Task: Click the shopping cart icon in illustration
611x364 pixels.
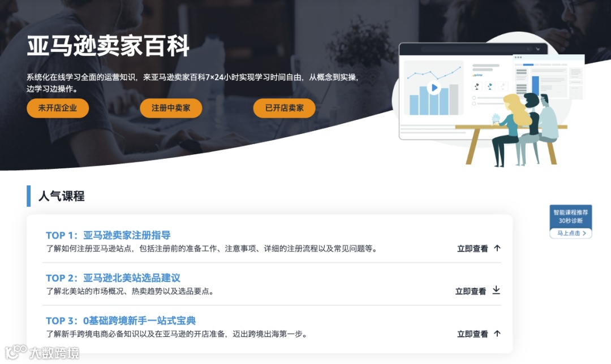Action: 538,49
